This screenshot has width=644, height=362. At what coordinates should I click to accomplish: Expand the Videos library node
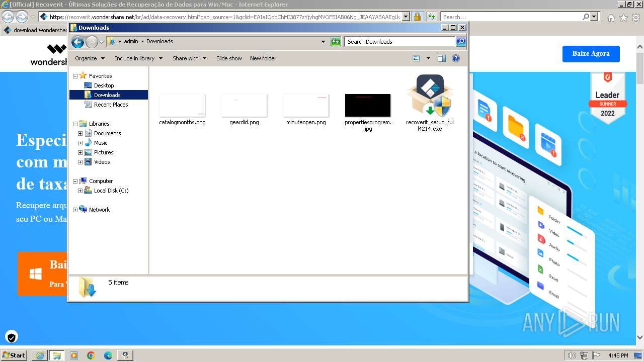coord(80,162)
